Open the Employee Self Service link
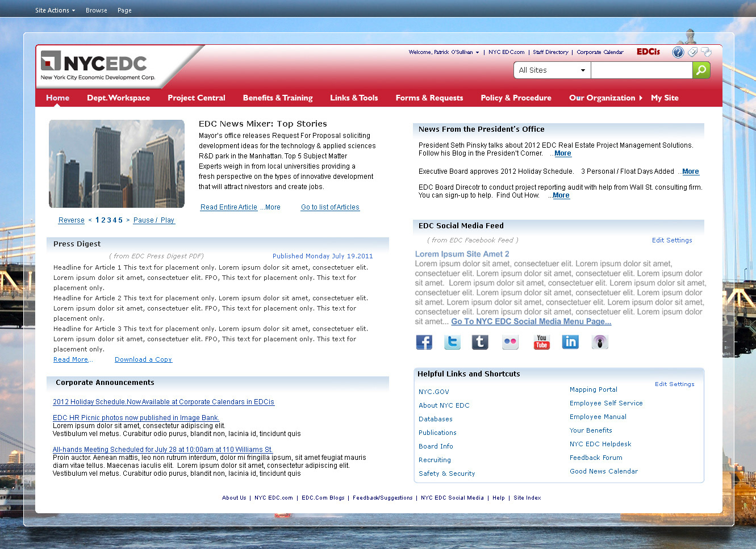This screenshot has height=549, width=756. pyautogui.click(x=606, y=403)
